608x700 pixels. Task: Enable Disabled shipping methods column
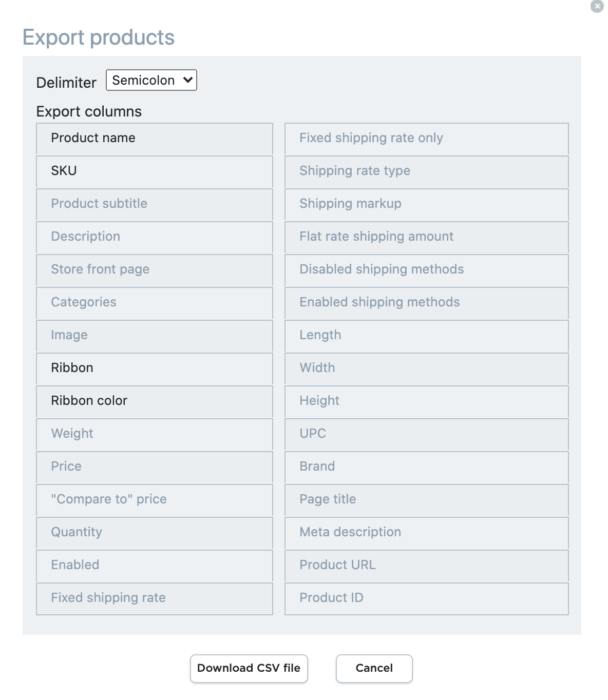click(426, 270)
